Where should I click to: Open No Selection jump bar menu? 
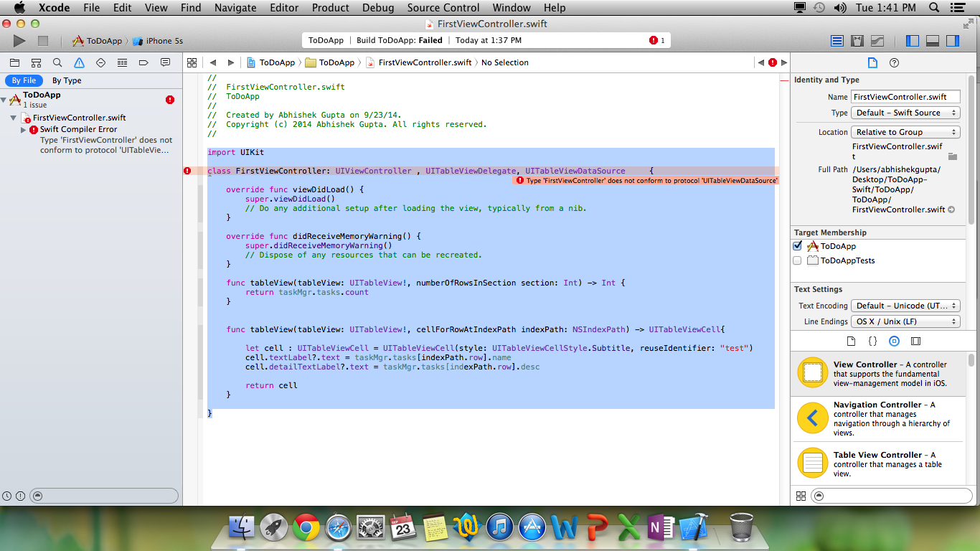click(505, 62)
